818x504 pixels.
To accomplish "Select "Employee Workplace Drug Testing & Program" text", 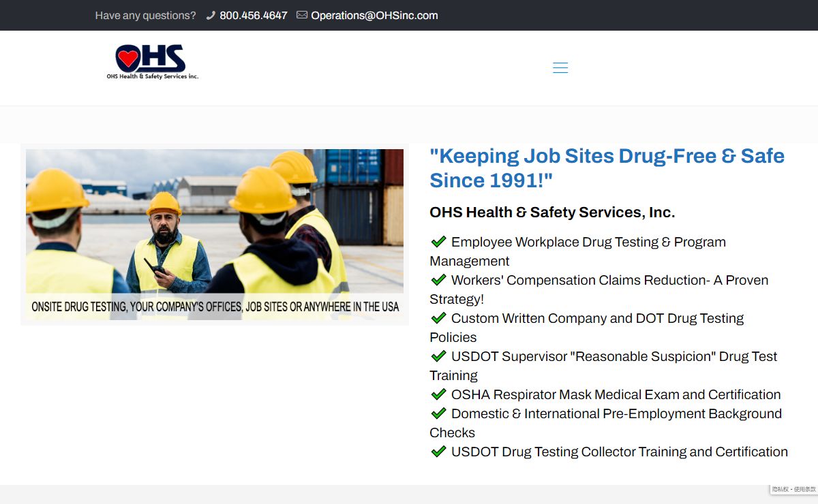I will coord(588,242).
